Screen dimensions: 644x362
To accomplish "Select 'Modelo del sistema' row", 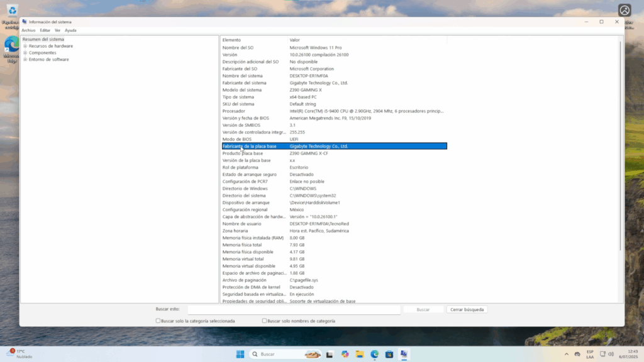I will [334, 90].
